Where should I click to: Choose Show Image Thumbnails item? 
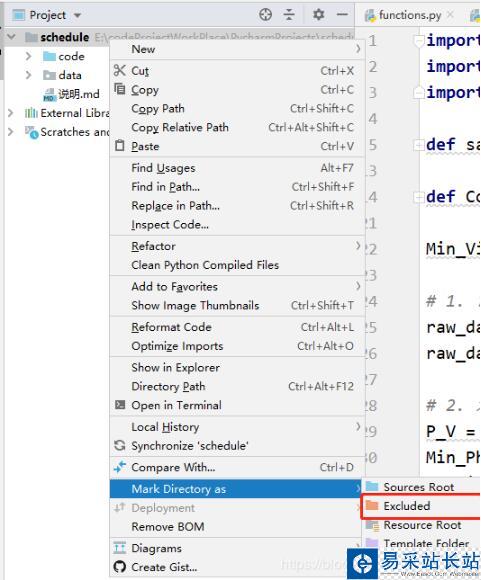[x=237, y=305]
